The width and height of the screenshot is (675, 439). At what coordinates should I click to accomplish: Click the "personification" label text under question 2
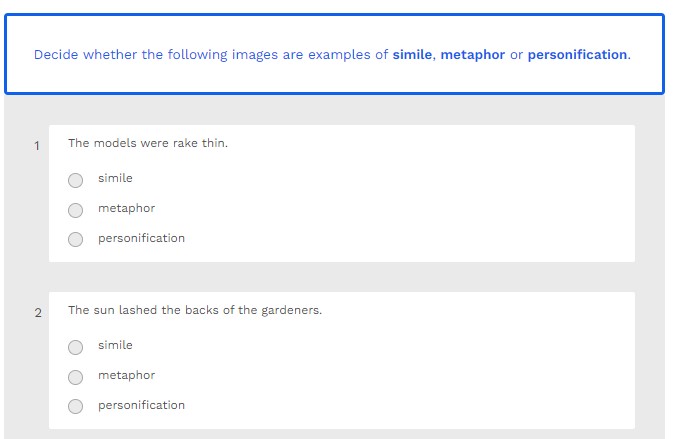141,405
